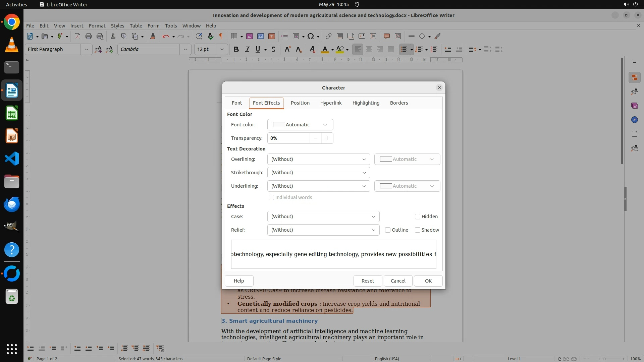Click the Italic formatting icon
This screenshot has height=362, width=644.
click(247, 49)
